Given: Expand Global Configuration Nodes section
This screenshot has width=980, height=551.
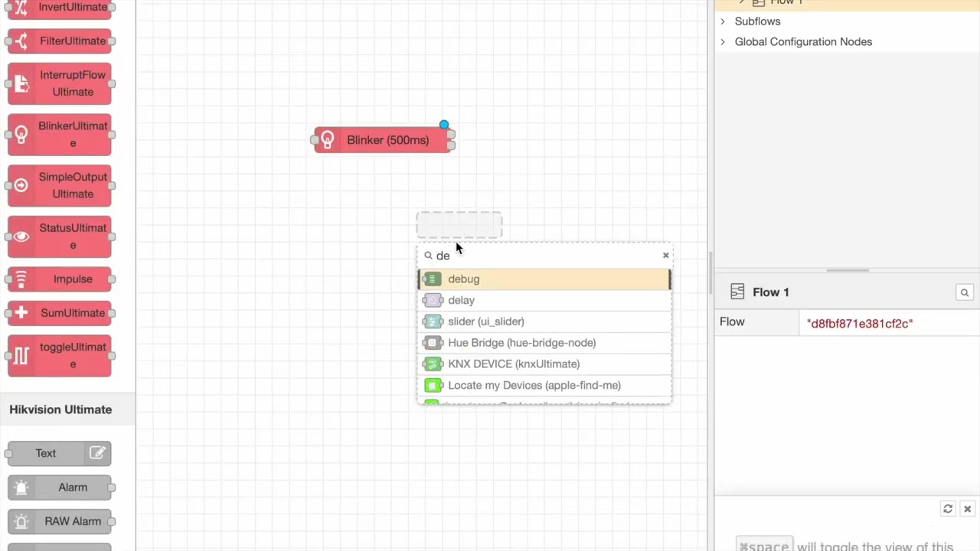Looking at the screenshot, I should 723,42.
